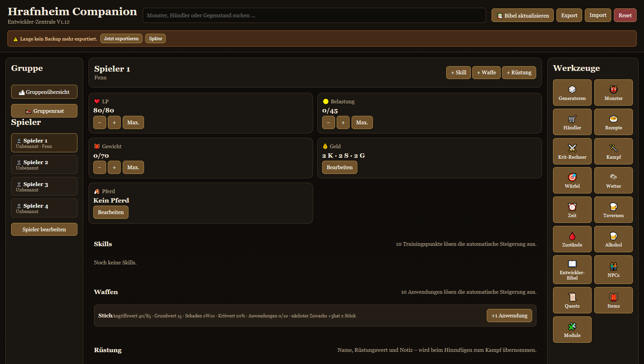Click Bibel aktualisieren button
644x364 pixels.
click(522, 15)
